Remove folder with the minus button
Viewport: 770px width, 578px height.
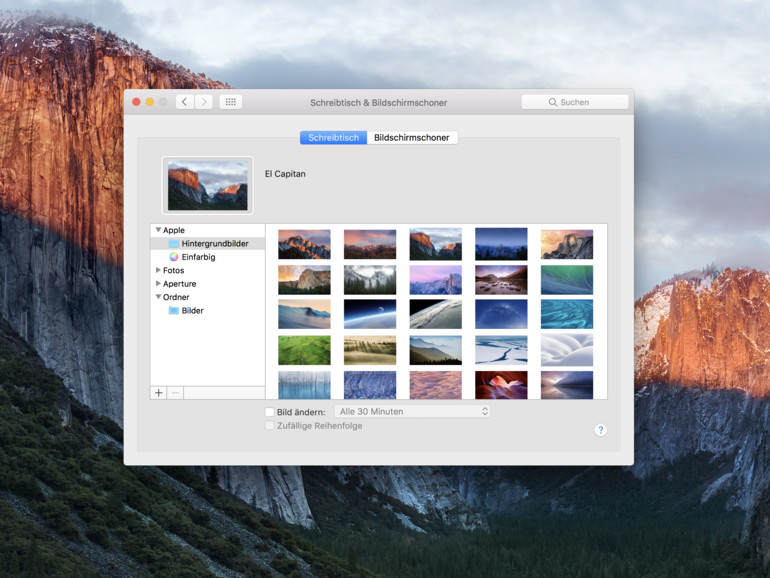tap(175, 393)
